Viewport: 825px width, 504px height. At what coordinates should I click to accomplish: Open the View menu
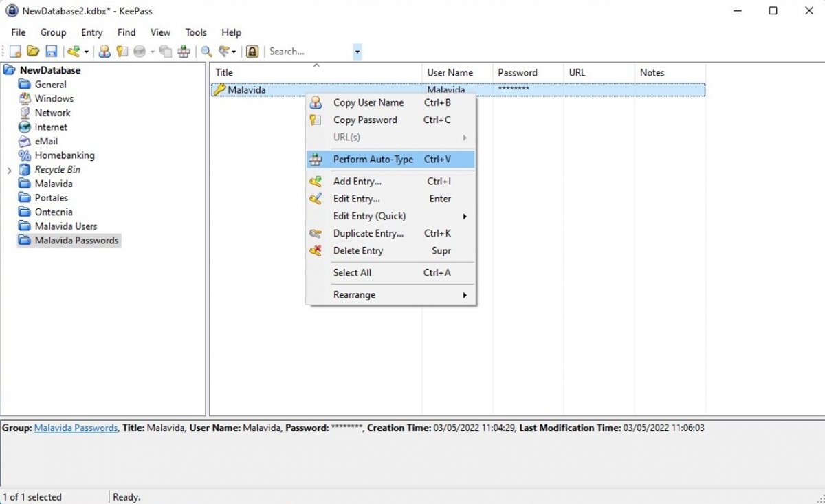pyautogui.click(x=160, y=32)
